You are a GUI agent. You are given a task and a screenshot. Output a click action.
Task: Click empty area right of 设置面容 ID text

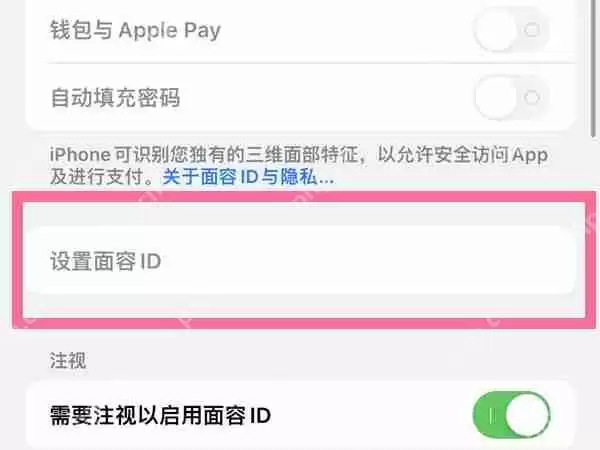pyautogui.click(x=367, y=261)
